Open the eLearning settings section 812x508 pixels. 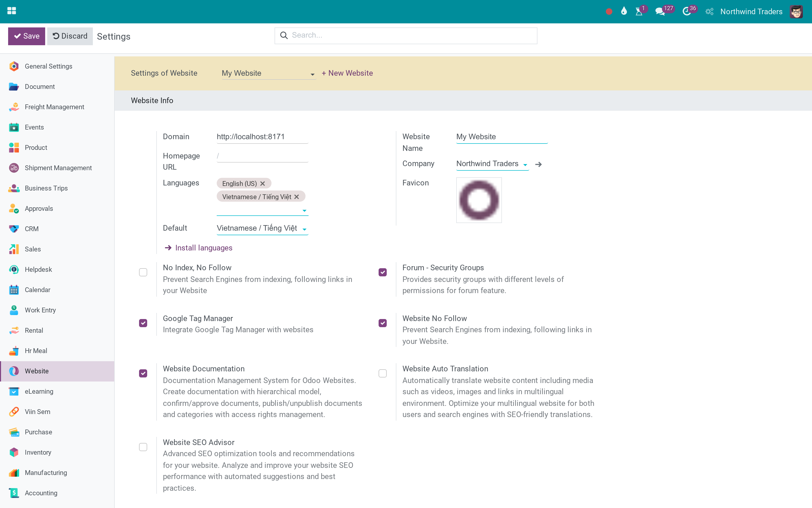coord(57,391)
